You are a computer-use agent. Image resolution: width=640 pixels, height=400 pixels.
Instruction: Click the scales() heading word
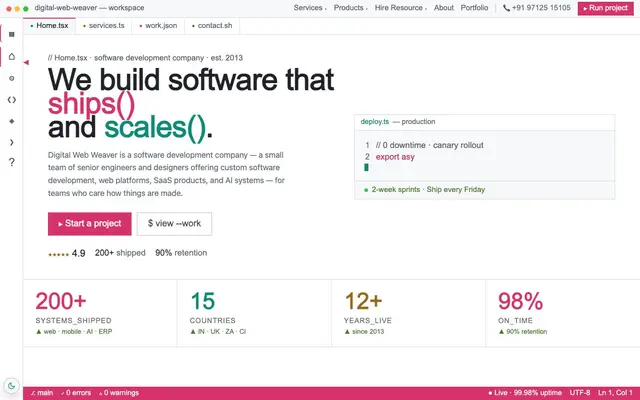[x=156, y=127]
